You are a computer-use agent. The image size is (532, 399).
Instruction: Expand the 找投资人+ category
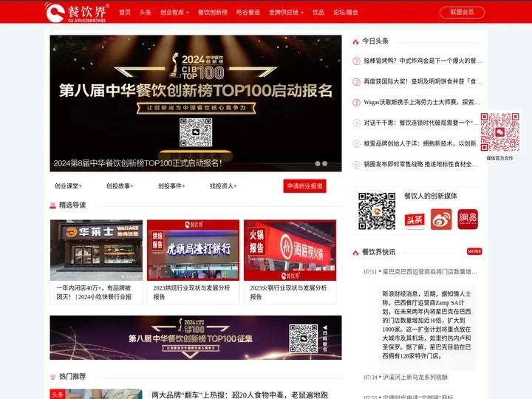point(223,186)
